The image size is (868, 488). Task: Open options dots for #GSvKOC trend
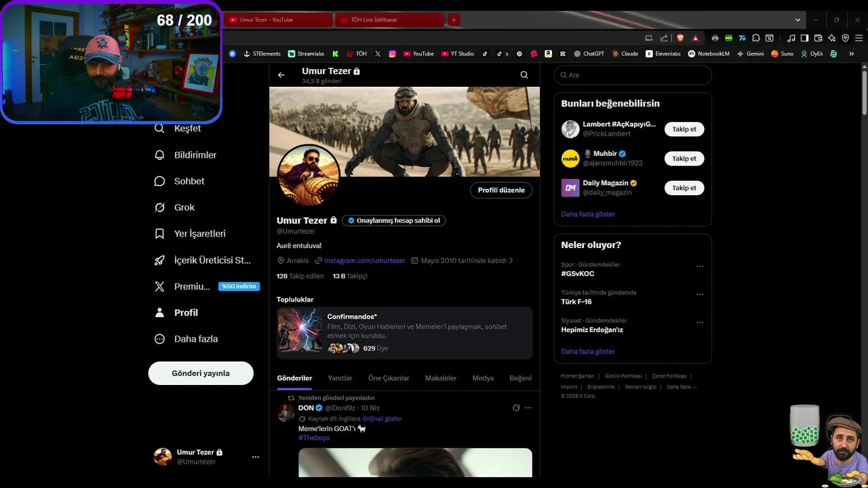(x=700, y=266)
